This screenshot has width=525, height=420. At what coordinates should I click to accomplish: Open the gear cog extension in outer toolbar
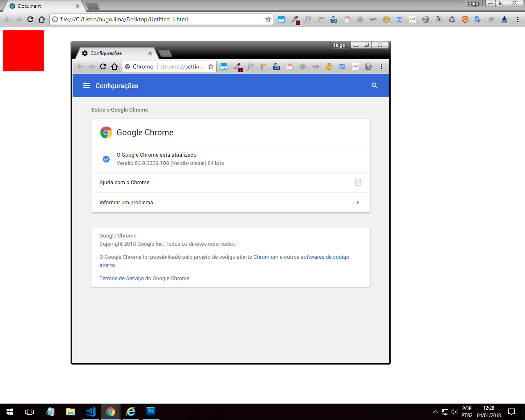(426, 19)
